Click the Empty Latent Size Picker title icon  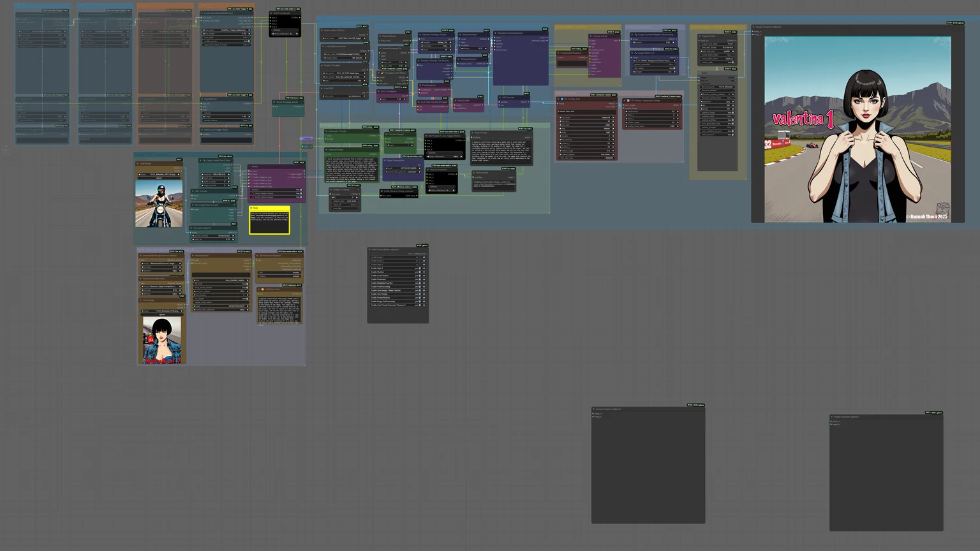[204, 161]
